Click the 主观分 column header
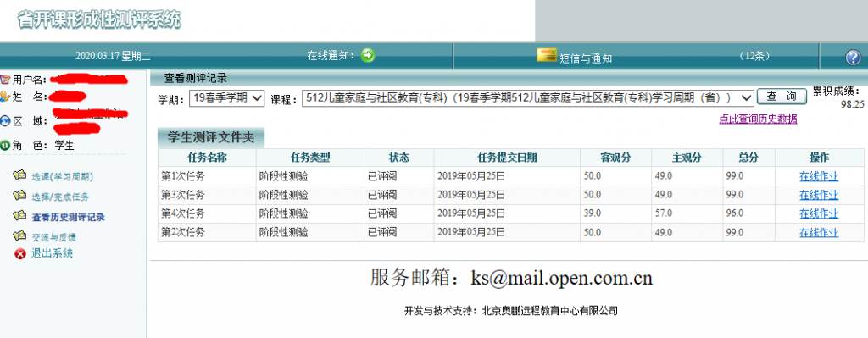The width and height of the screenshot is (868, 338). click(687, 158)
